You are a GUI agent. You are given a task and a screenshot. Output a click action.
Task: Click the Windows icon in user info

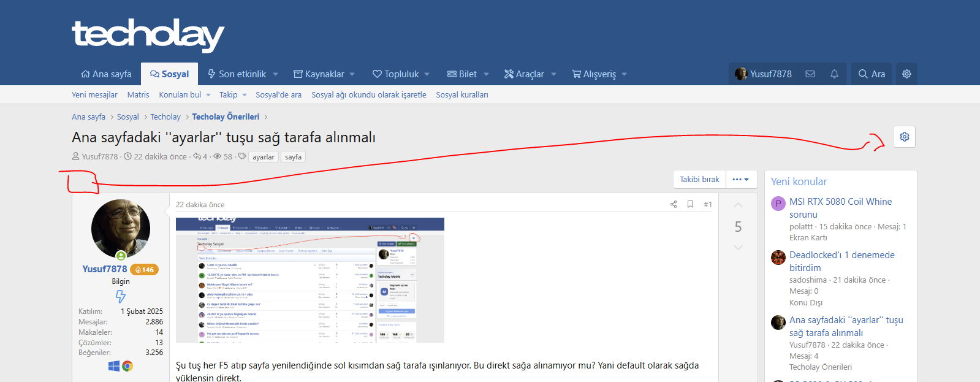(x=114, y=366)
